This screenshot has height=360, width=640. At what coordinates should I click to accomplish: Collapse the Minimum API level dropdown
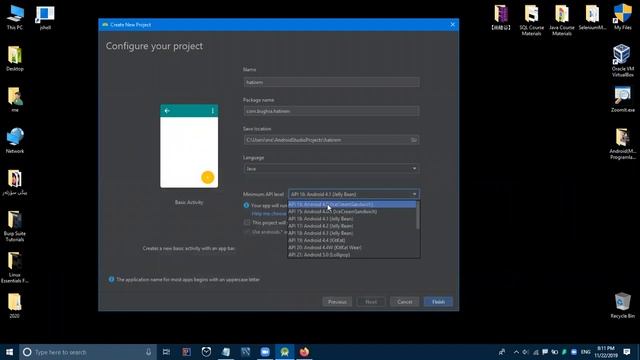click(x=414, y=194)
